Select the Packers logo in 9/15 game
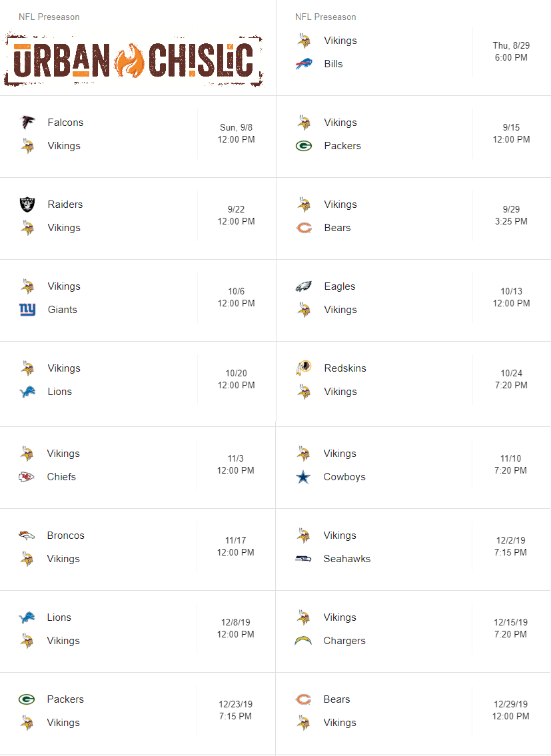 point(304,146)
